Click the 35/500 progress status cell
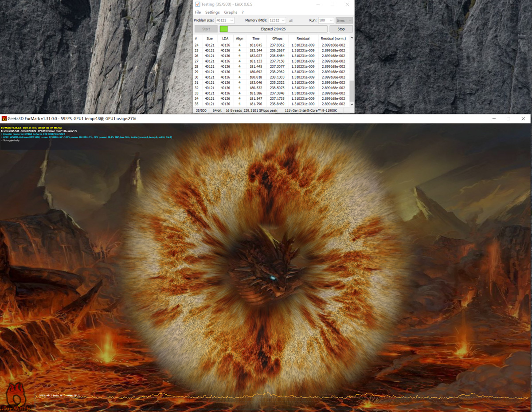This screenshot has height=412, width=532. tap(201, 110)
